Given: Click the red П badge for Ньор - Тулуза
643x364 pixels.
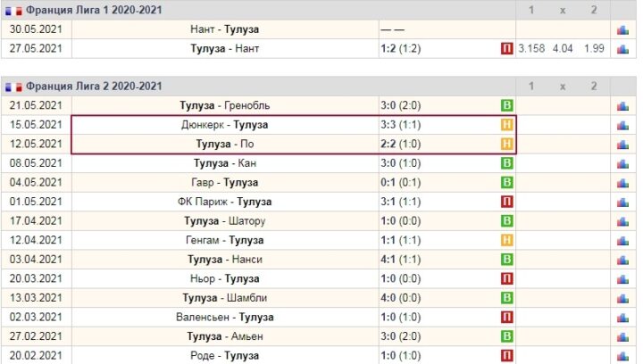Looking at the screenshot, I should click(507, 279).
